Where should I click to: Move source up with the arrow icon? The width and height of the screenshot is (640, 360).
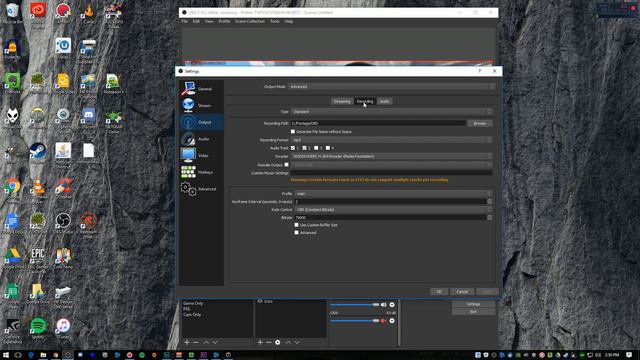pos(288,342)
